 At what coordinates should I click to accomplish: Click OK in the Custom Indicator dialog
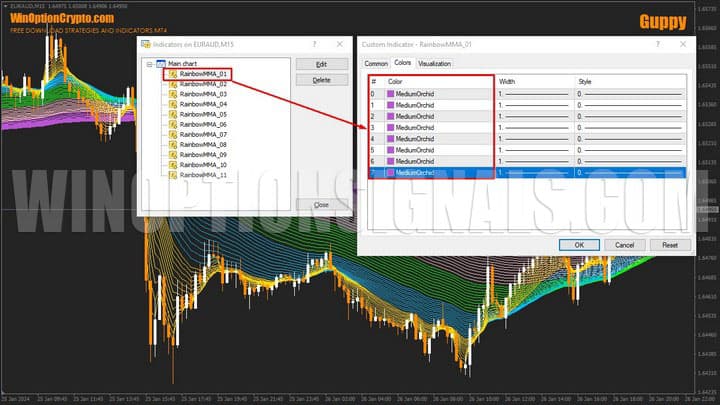click(579, 244)
